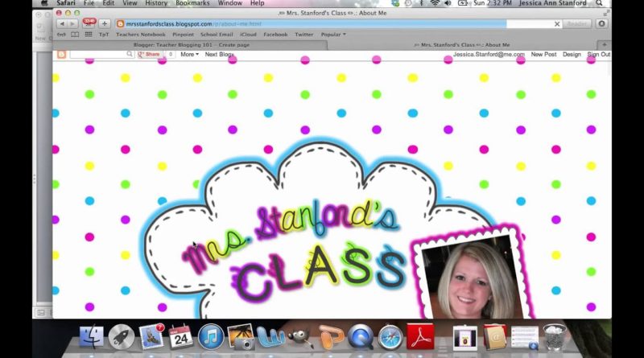This screenshot has height=358, width=644.
Task: Open Spotlight search magnifier in menu bar
Action: click(599, 3)
